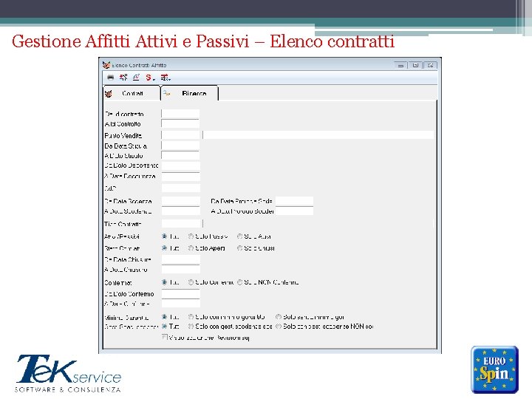
Task: Tick the Visualizza anche Revisioni checkbox
Action: click(x=165, y=337)
